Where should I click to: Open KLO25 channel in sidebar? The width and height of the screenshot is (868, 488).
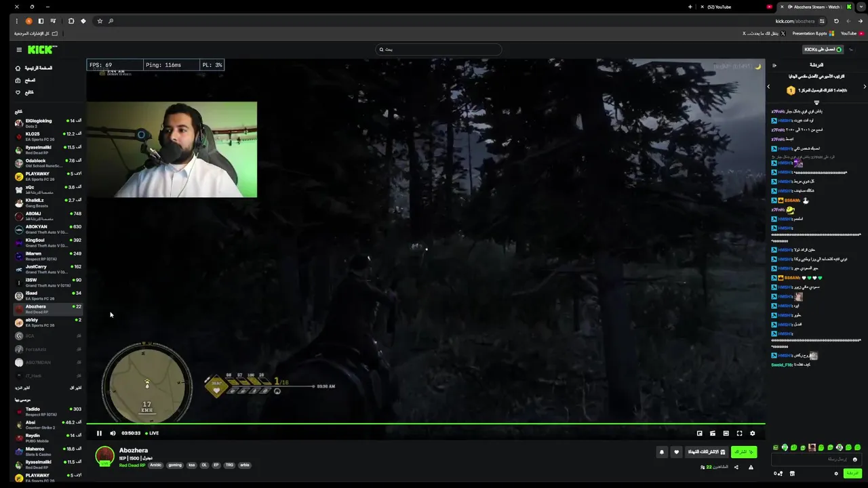[x=48, y=136]
